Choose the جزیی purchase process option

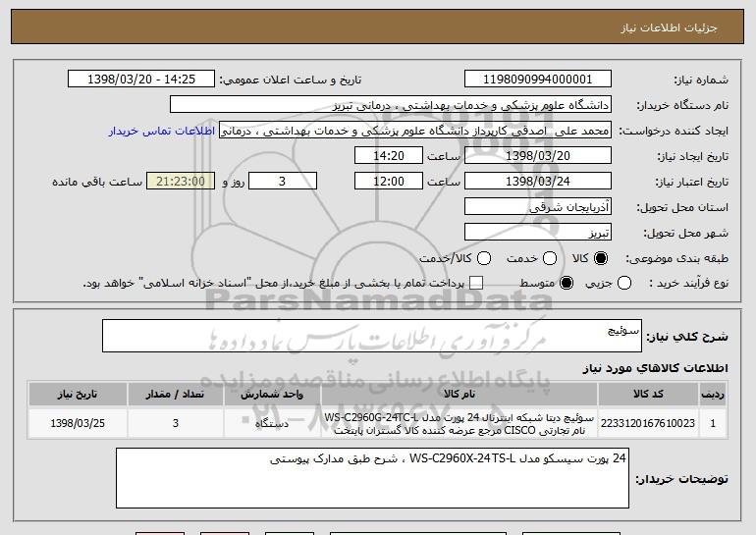[x=624, y=284]
